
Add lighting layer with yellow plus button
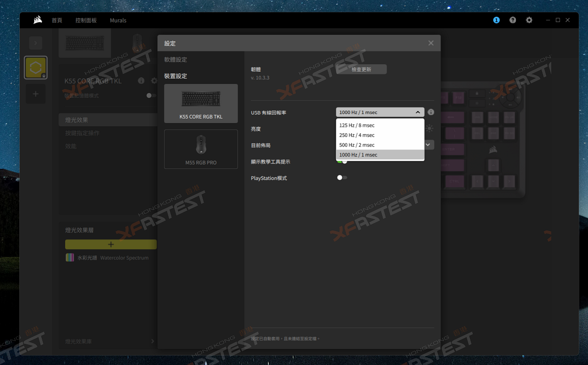coord(111,244)
